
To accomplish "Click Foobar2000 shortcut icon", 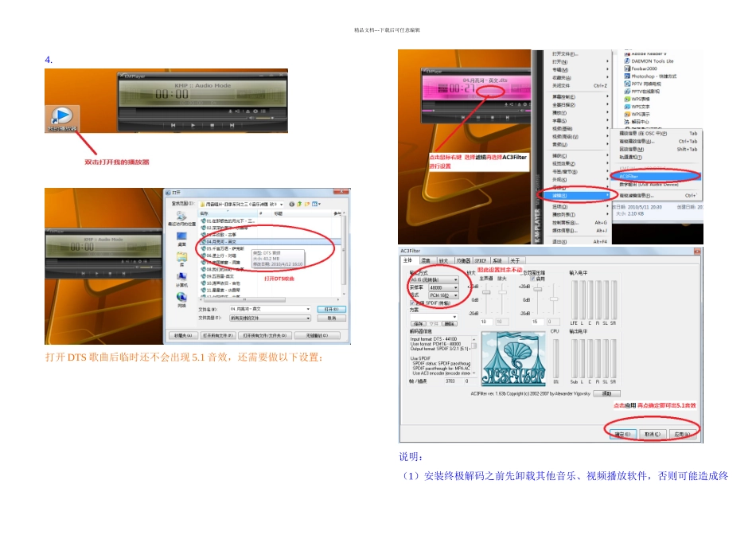I will [x=641, y=68].
